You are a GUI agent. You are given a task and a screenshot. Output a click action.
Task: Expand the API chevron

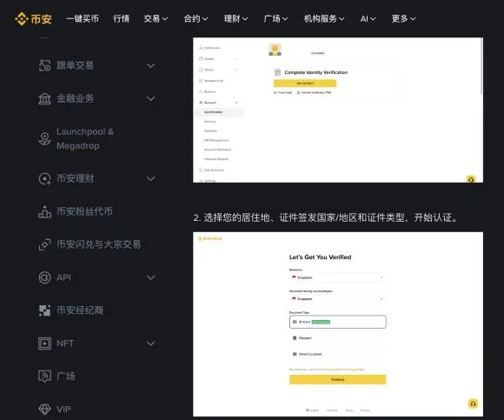(150, 277)
